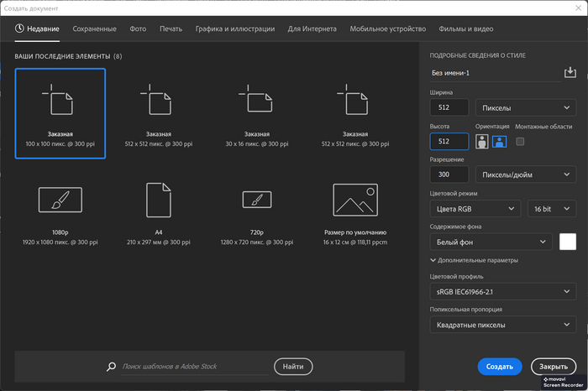Select the 720p preset icon
This screenshot has width=588, height=391.
(256, 200)
